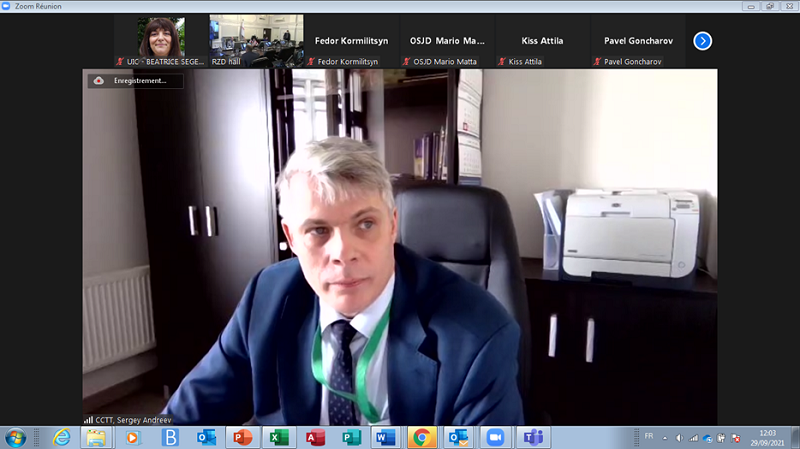Open Microsoft Teams from the taskbar
The width and height of the screenshot is (800, 449).
point(532,437)
